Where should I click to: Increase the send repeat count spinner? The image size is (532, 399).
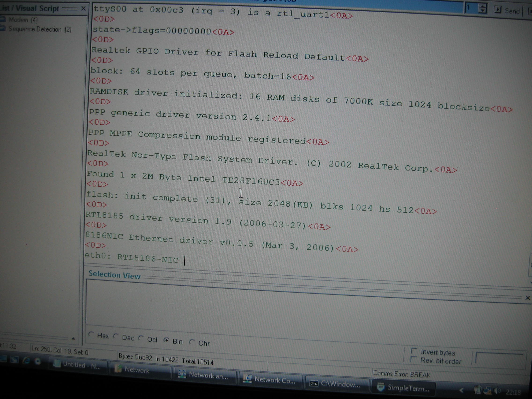pyautogui.click(x=482, y=6)
